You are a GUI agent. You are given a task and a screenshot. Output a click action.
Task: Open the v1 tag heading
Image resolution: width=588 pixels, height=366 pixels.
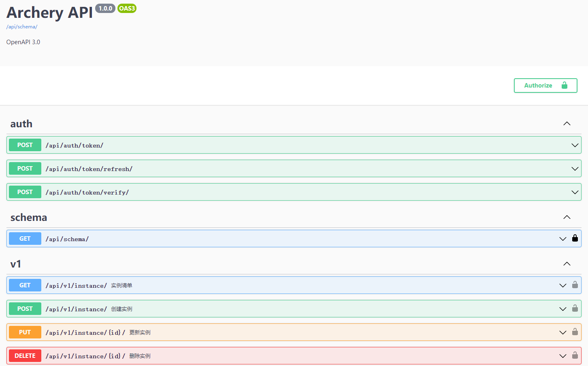(16, 264)
